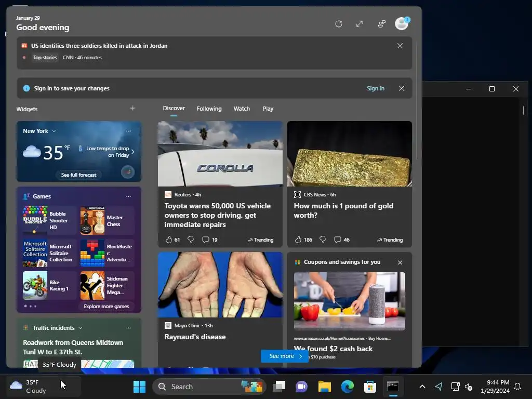This screenshot has width=532, height=399.
Task: Launch Microsoft Solitaire Collection game
Action: point(49,253)
